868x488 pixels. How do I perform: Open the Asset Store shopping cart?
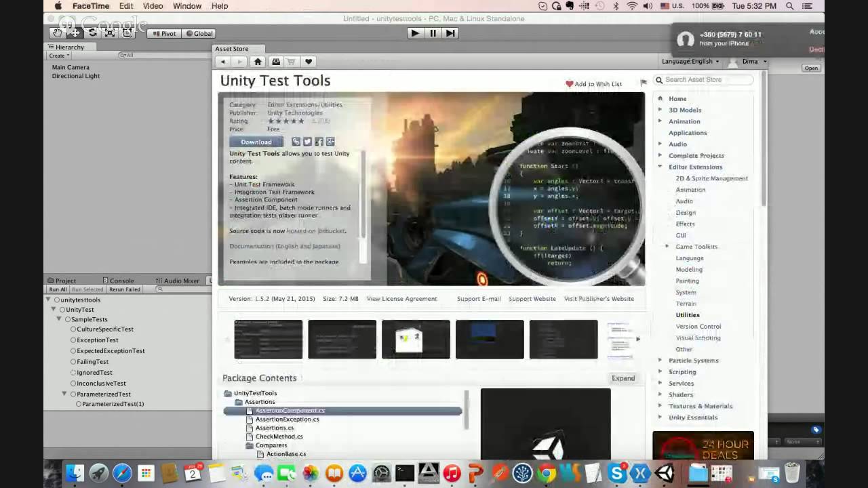coord(292,62)
